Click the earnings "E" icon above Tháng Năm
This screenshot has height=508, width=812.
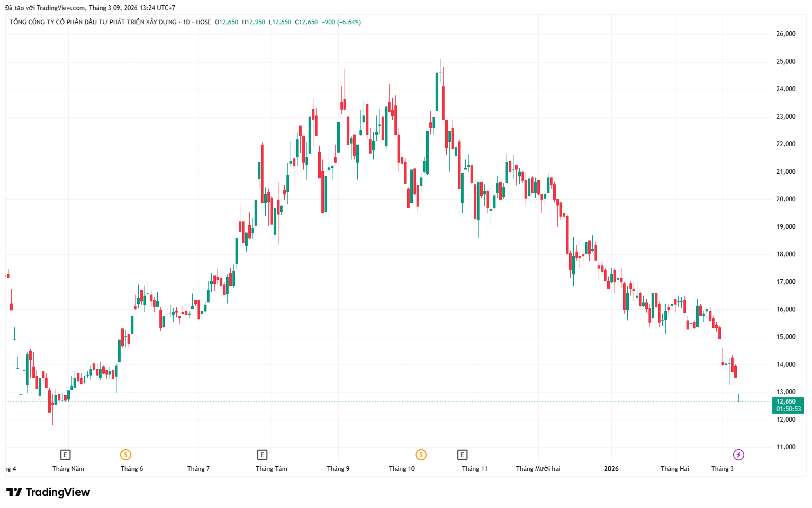(66, 454)
